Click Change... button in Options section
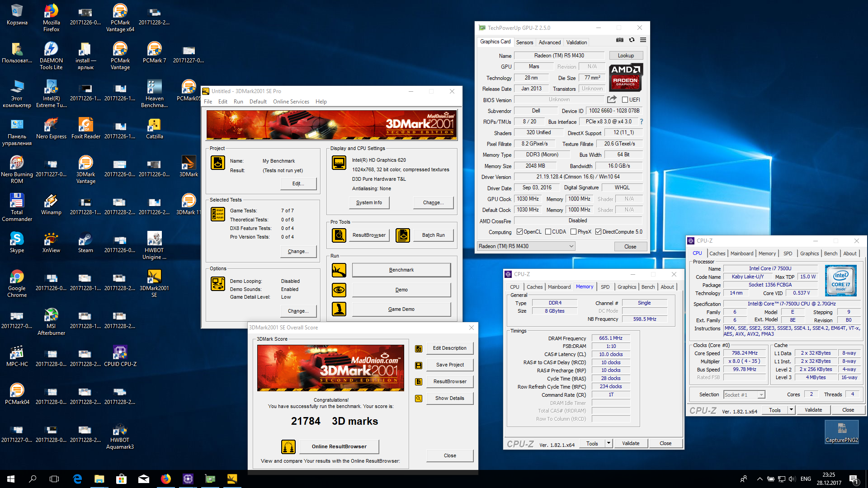The width and height of the screenshot is (868, 488). (x=298, y=311)
